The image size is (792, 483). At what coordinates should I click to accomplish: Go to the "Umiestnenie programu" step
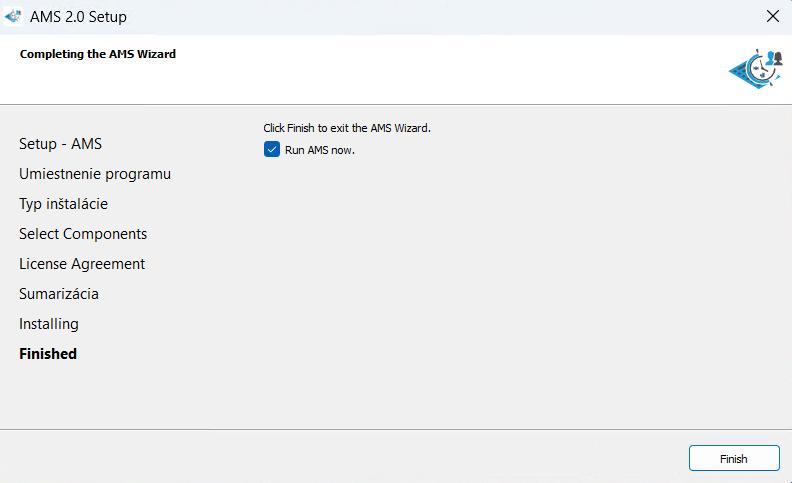95,174
